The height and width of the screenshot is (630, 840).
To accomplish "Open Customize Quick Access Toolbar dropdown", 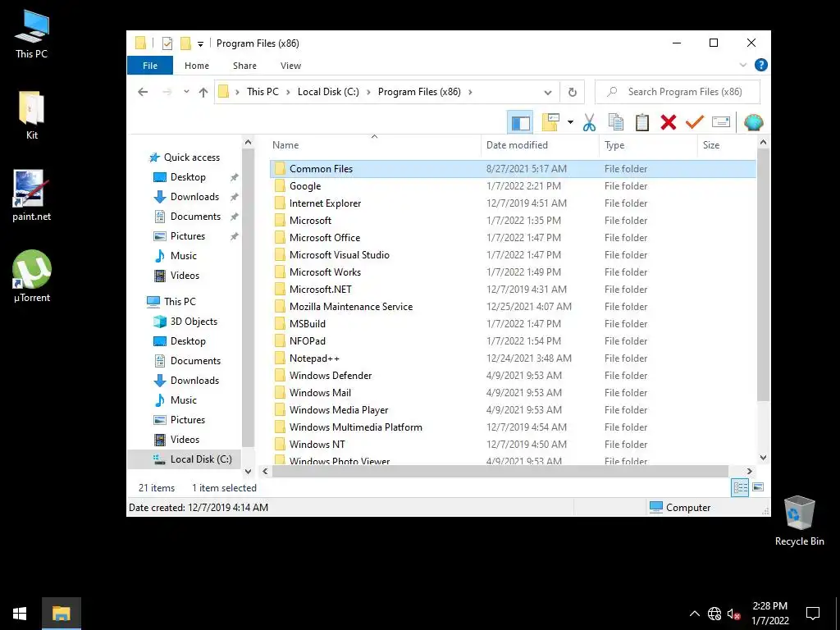I will tap(200, 44).
